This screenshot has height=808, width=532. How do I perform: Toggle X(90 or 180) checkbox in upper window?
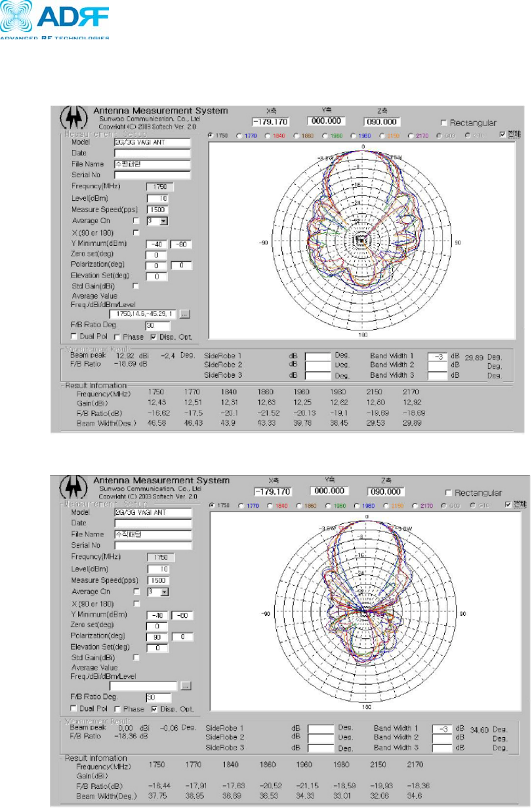[x=136, y=232]
